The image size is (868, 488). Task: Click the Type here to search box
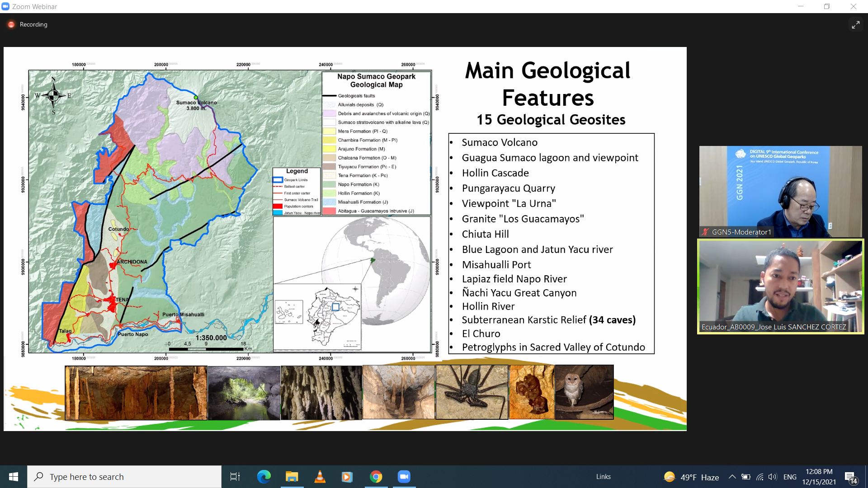coord(124,477)
